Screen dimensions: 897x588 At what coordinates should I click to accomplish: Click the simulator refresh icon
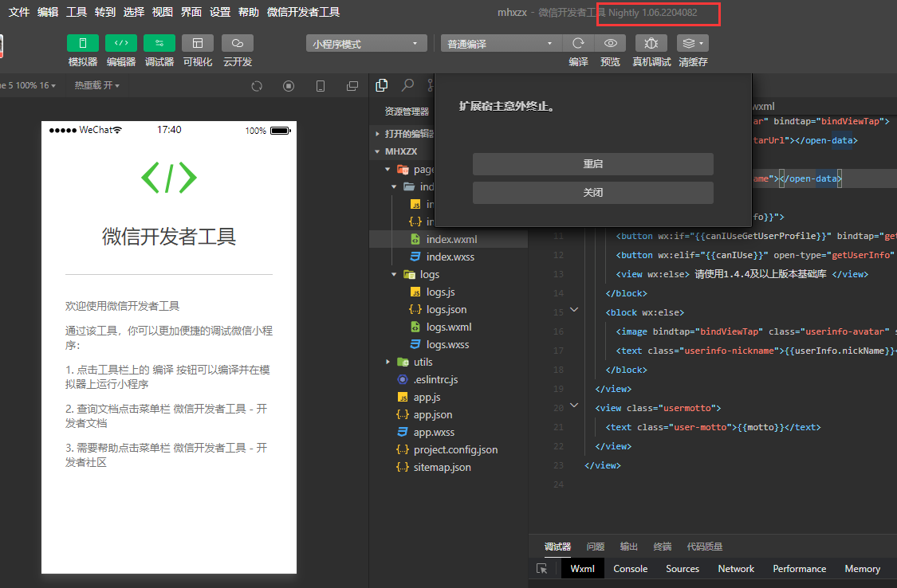point(257,86)
